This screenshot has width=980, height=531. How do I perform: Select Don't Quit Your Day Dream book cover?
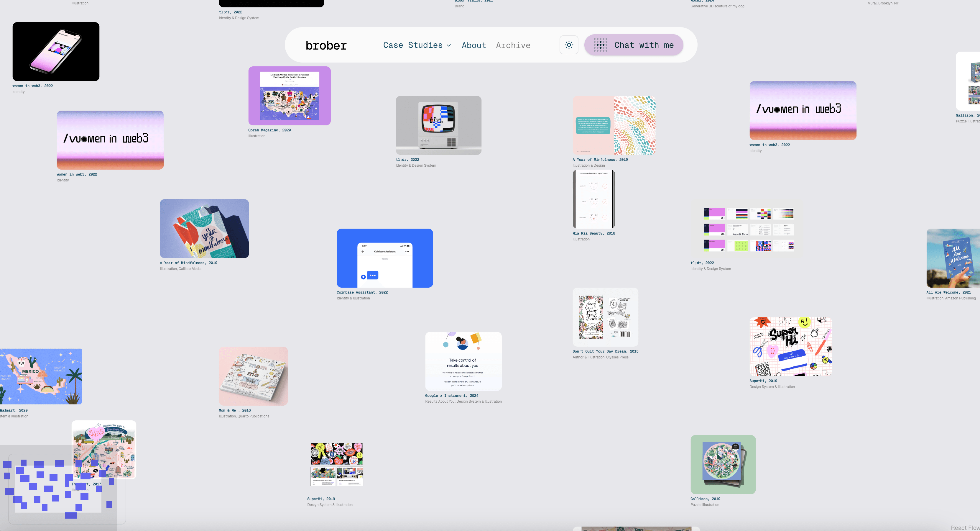[x=605, y=317]
